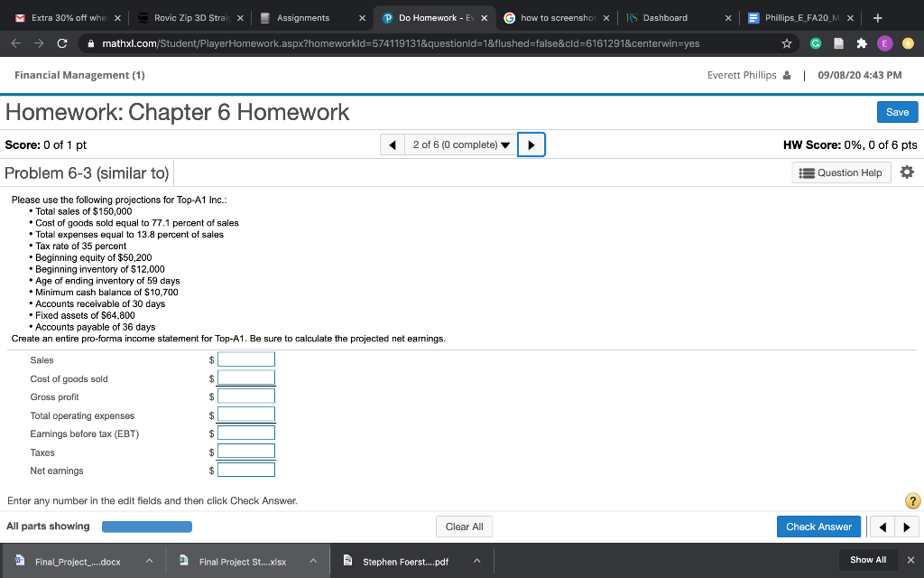Click the Sales amount input field

(245, 359)
